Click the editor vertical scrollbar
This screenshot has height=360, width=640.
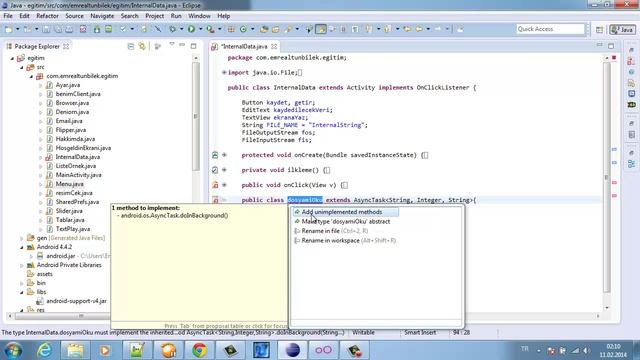click(x=607, y=178)
